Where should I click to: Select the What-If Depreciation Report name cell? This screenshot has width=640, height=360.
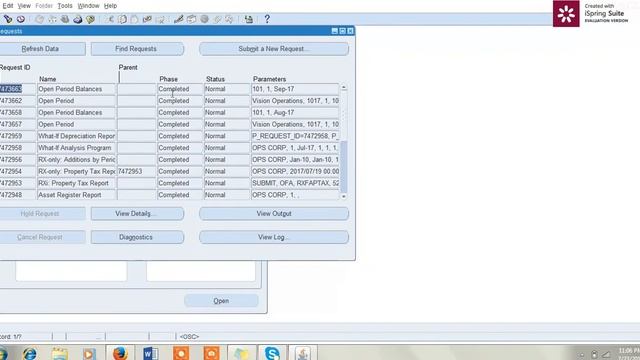(76, 136)
